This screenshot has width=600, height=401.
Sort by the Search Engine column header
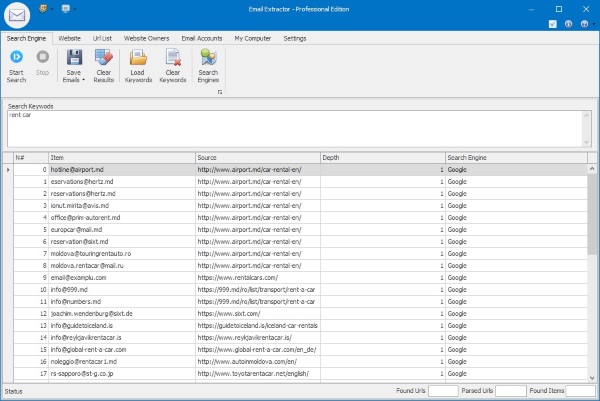click(x=516, y=158)
